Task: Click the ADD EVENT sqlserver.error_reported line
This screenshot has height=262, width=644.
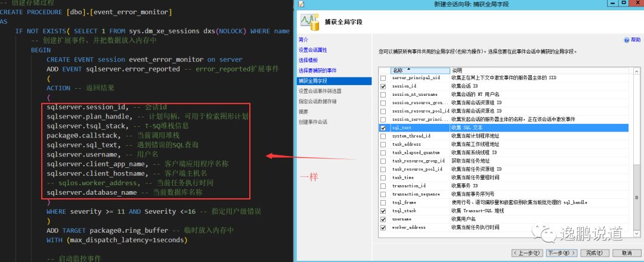Action: [162, 69]
